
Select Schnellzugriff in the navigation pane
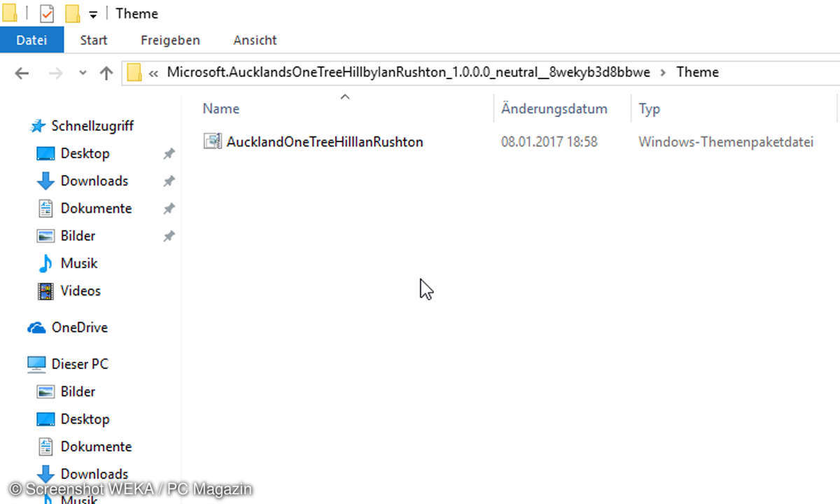[x=92, y=126]
